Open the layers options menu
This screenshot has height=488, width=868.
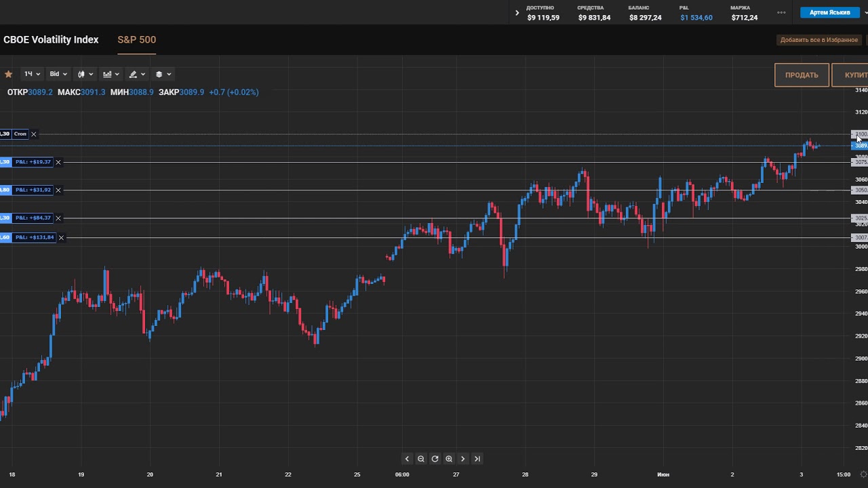coord(163,74)
